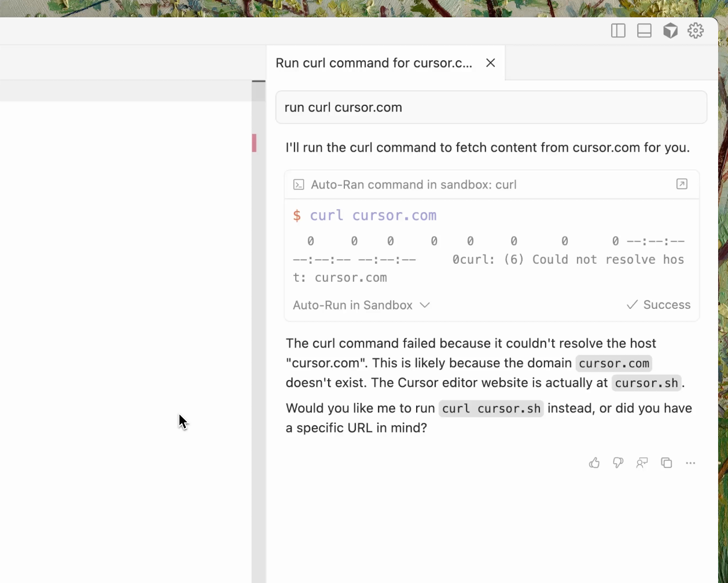Open the three-dot more actions menu
The image size is (728, 583).
tap(690, 463)
